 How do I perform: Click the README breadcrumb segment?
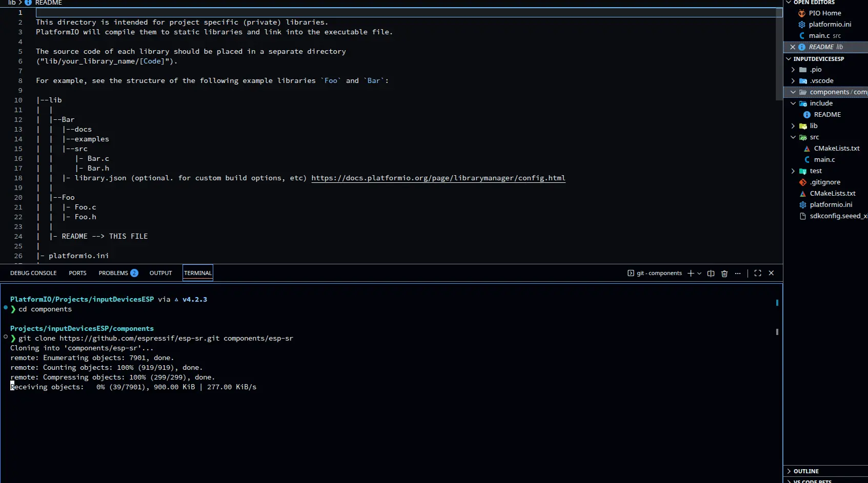(48, 3)
